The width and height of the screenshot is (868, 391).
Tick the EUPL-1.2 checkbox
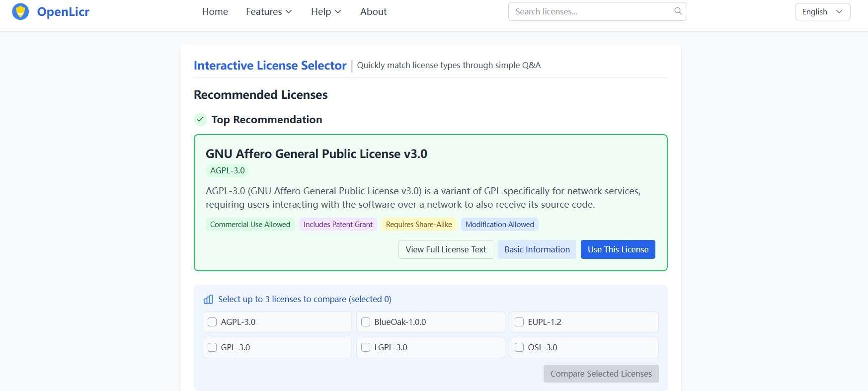click(x=519, y=322)
